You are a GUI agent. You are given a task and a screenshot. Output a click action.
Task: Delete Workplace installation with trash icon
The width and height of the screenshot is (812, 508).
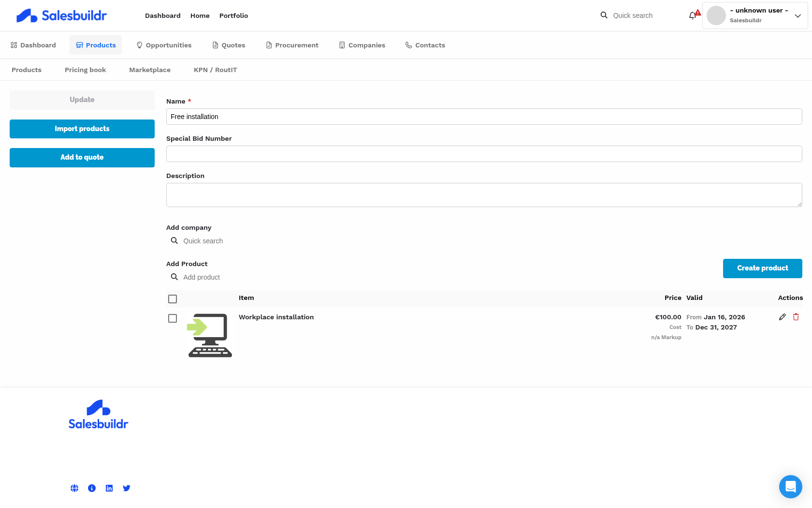tap(796, 317)
